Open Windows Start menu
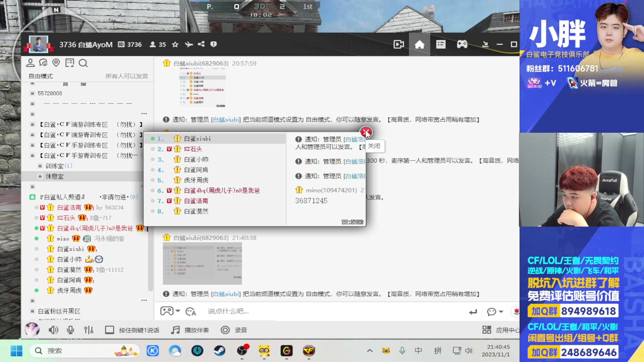This screenshot has height=362, width=644. pos(16,351)
